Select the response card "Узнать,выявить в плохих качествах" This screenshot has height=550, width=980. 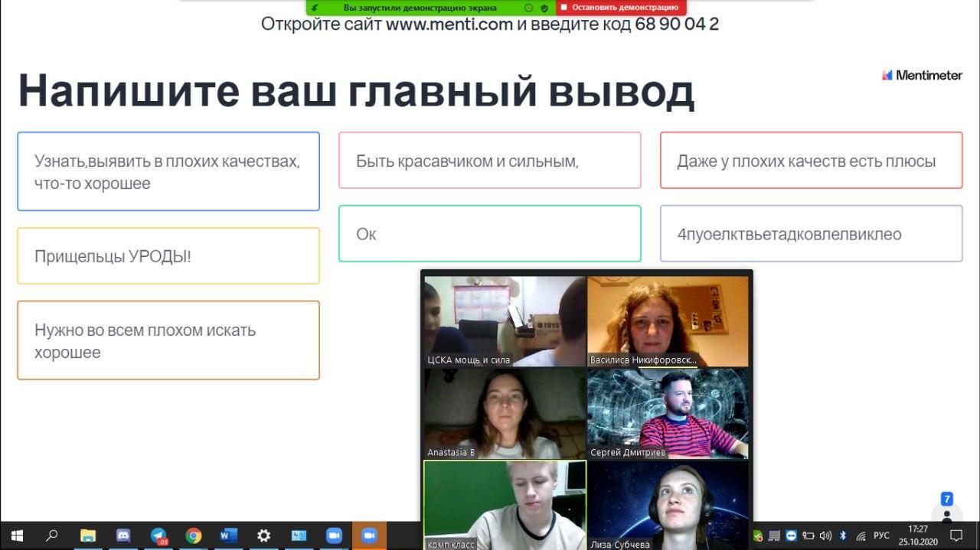click(168, 171)
